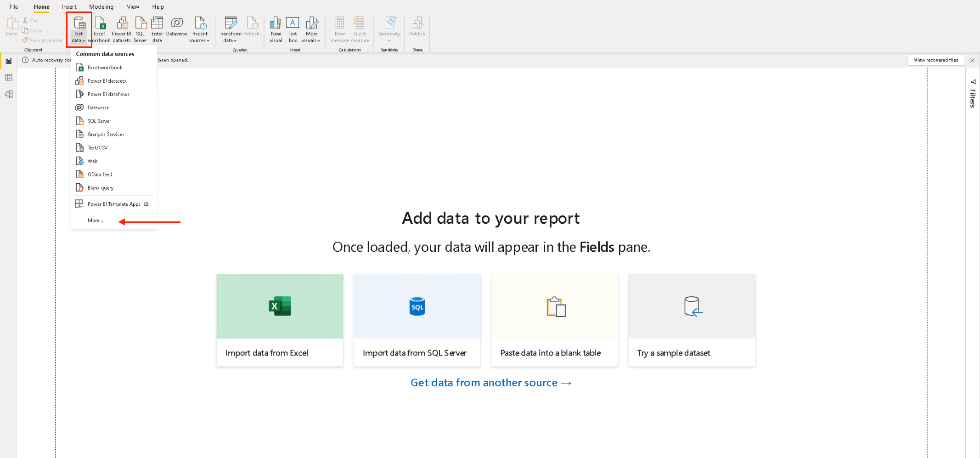Open the Get data dropdown in ribbon
This screenshot has width=980, height=458.
[79, 29]
